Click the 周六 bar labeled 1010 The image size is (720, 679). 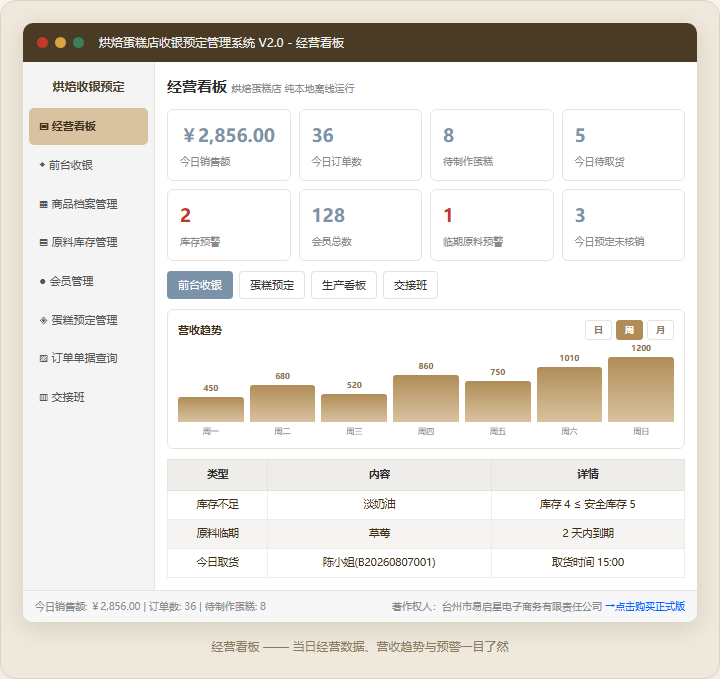click(x=569, y=394)
